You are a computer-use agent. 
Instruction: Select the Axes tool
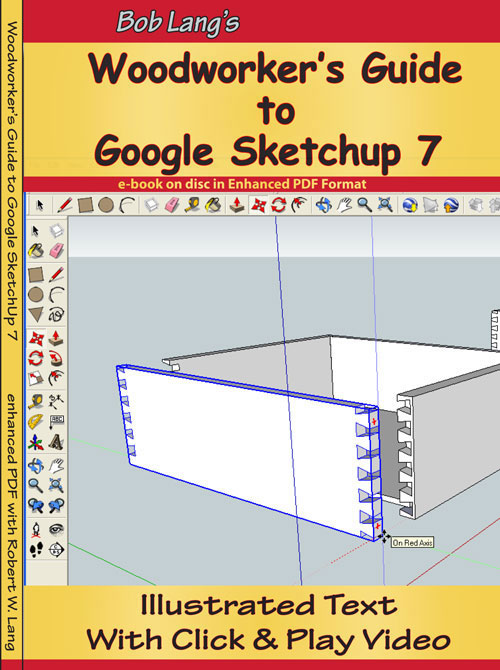36,442
